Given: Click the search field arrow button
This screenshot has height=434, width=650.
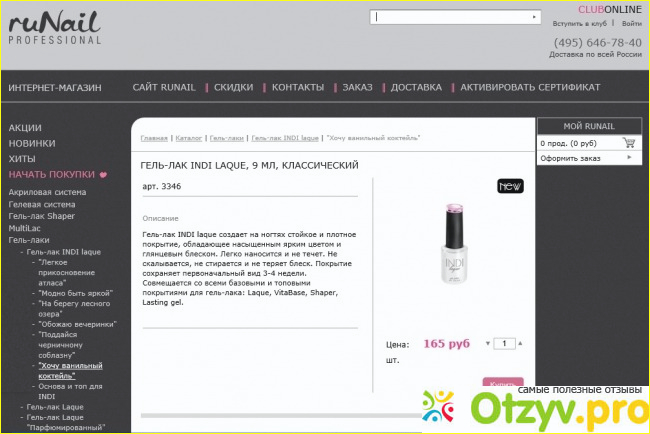Looking at the screenshot, I should [x=534, y=17].
